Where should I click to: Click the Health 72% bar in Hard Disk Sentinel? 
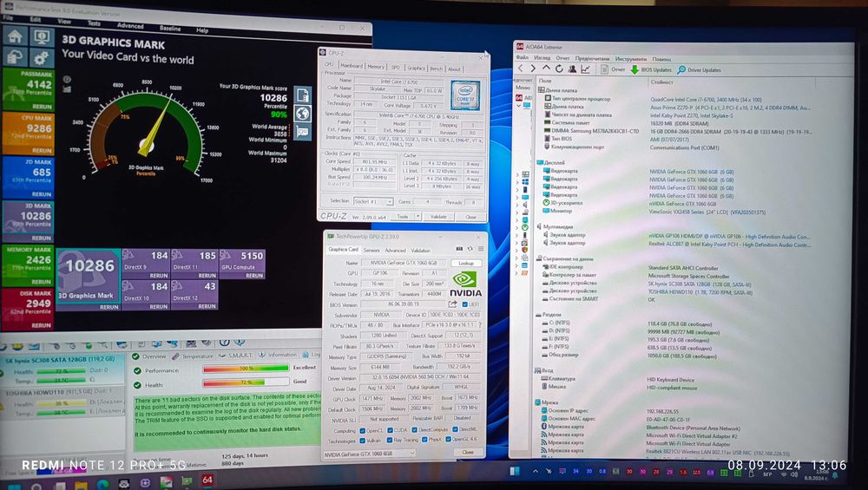(x=246, y=382)
